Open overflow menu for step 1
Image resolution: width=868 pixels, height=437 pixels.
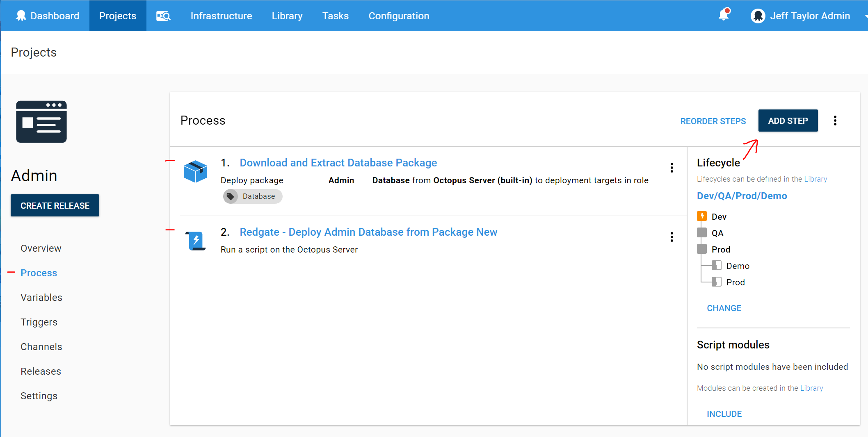[x=672, y=168]
